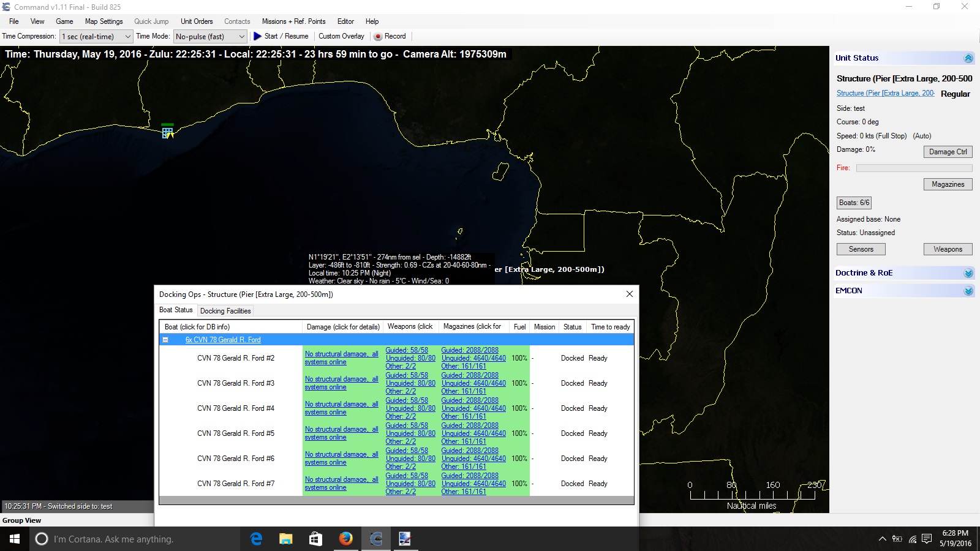Open damage details for Gerald R. Ford #6
Image resolution: width=980 pixels, height=551 pixels.
coord(341,459)
